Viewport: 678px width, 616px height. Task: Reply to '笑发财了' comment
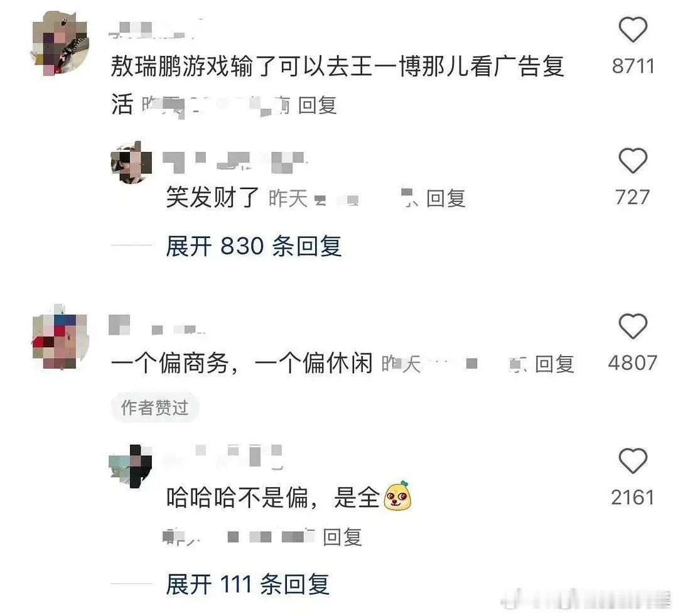(x=446, y=198)
